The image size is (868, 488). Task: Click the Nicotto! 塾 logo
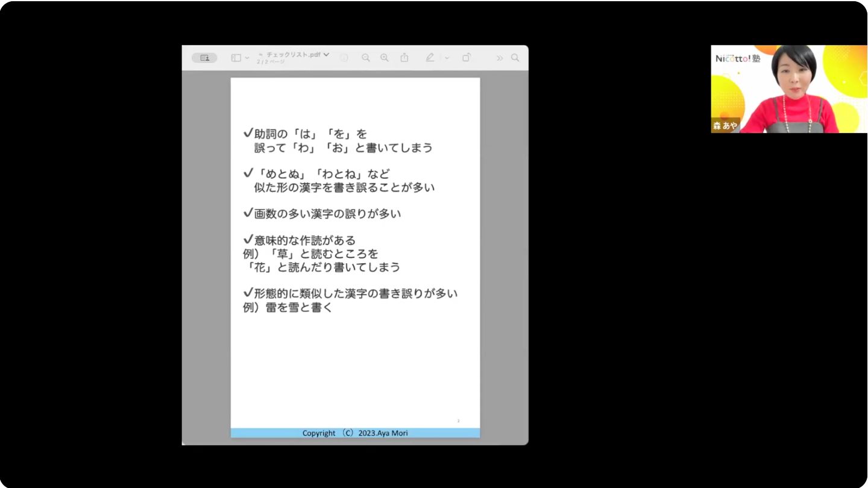pos(738,58)
